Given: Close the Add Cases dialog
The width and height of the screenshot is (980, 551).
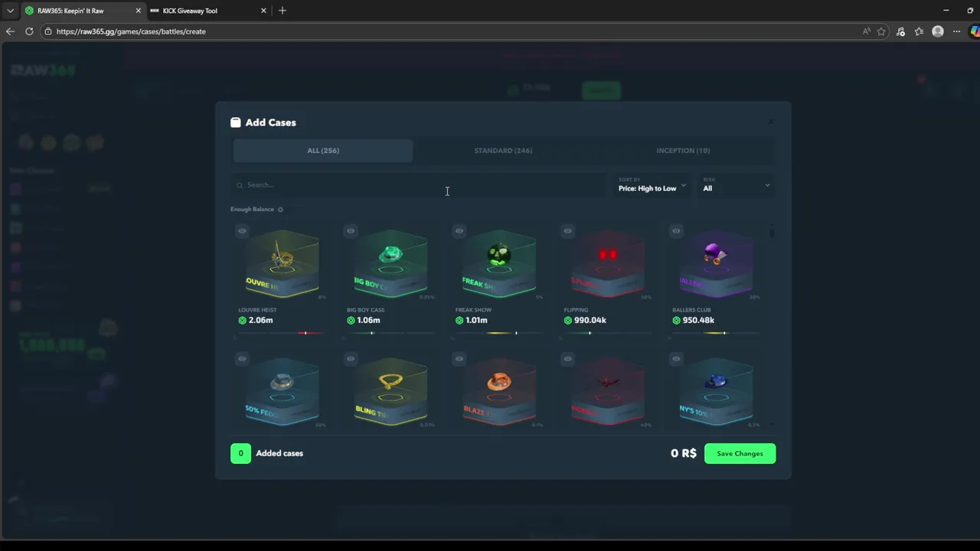Looking at the screenshot, I should pos(771,122).
